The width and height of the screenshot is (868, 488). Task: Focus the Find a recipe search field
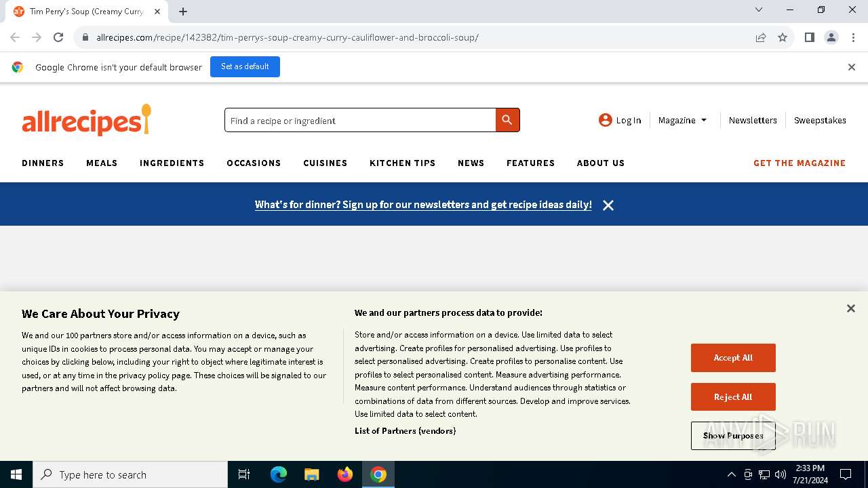[x=360, y=120]
